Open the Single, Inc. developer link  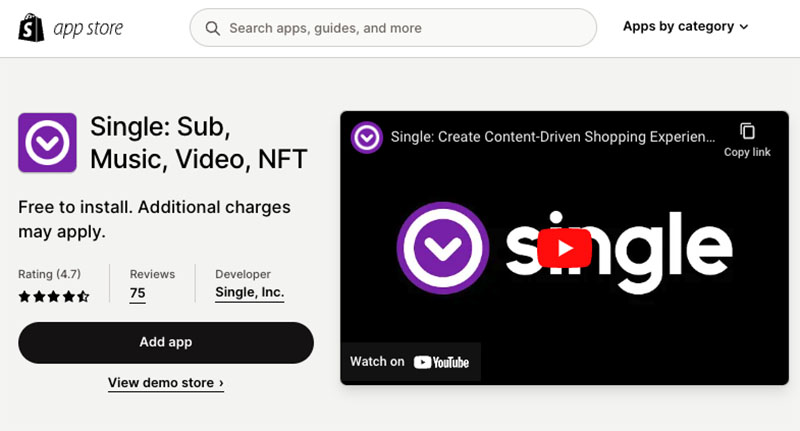[249, 292]
